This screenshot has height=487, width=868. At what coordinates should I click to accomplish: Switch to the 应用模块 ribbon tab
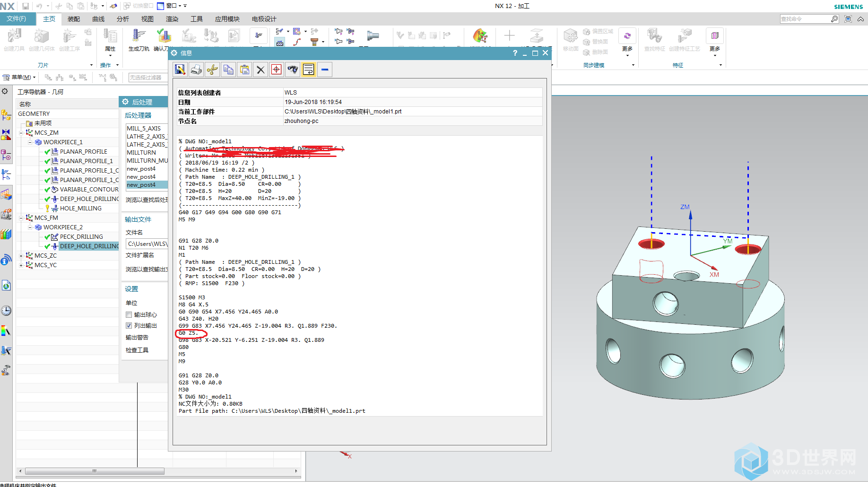(227, 19)
